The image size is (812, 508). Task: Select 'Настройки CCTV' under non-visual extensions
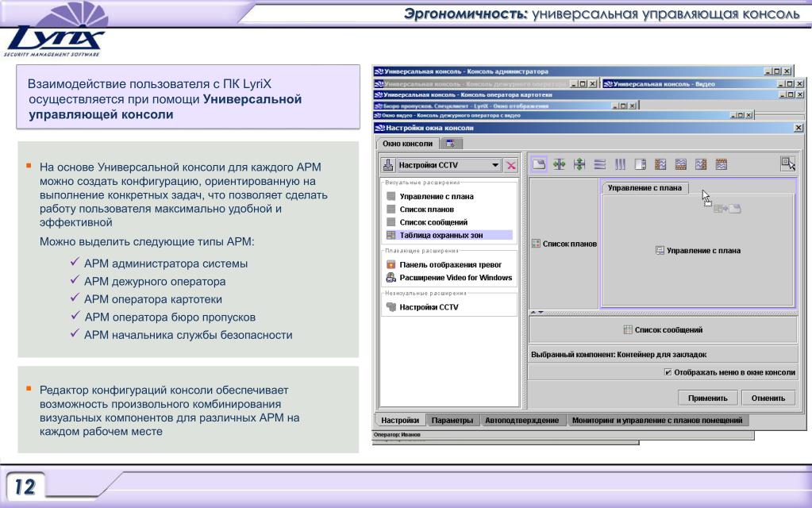point(429,307)
